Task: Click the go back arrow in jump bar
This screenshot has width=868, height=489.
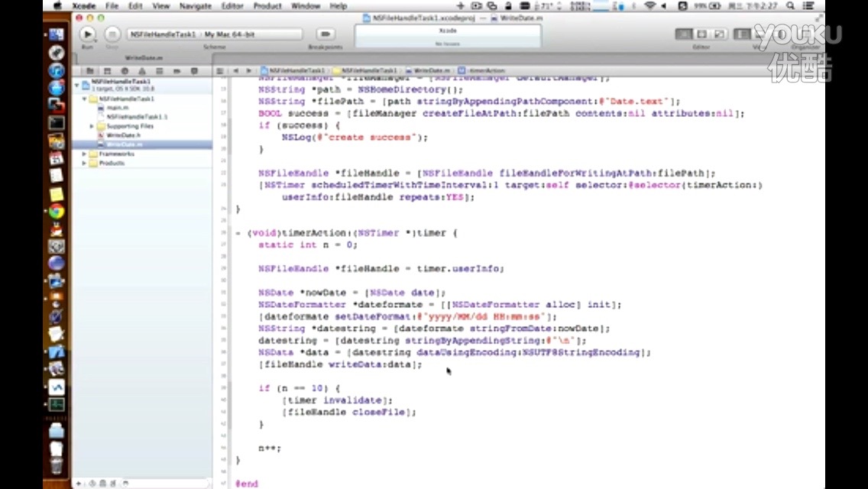Action: 237,70
